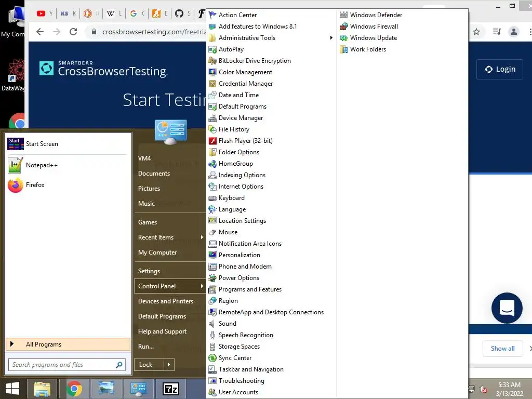This screenshot has height=399, width=532.
Task: Open Chrome profile avatar icon
Action: pos(514,32)
